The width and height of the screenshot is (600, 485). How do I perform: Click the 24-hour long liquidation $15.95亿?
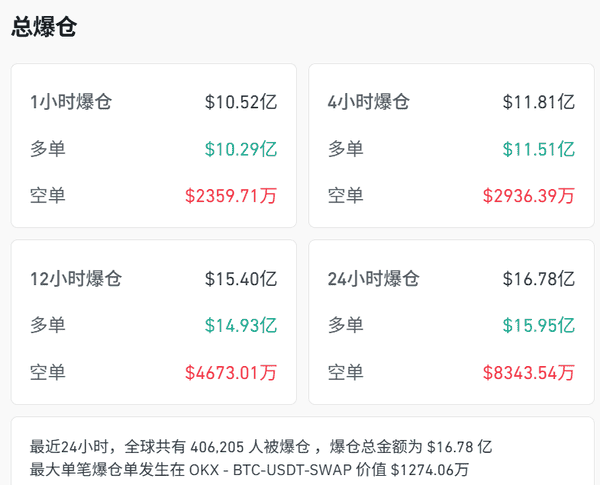point(539,326)
